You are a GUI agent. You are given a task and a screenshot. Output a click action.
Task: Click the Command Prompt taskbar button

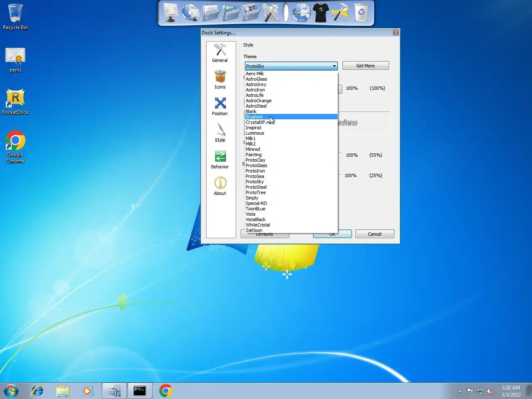[140, 391]
